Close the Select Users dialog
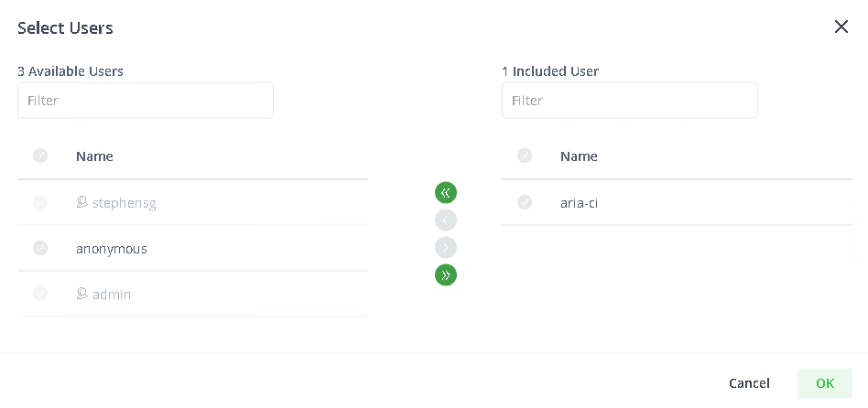 click(841, 27)
